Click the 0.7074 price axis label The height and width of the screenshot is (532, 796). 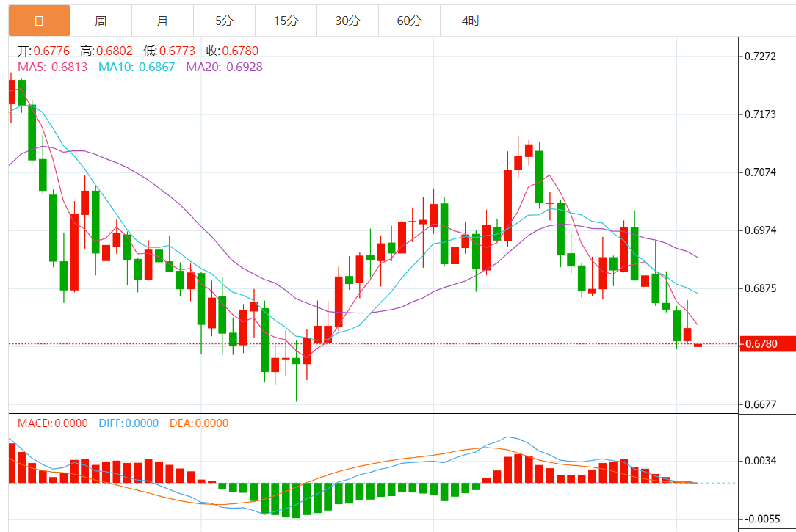(x=760, y=172)
